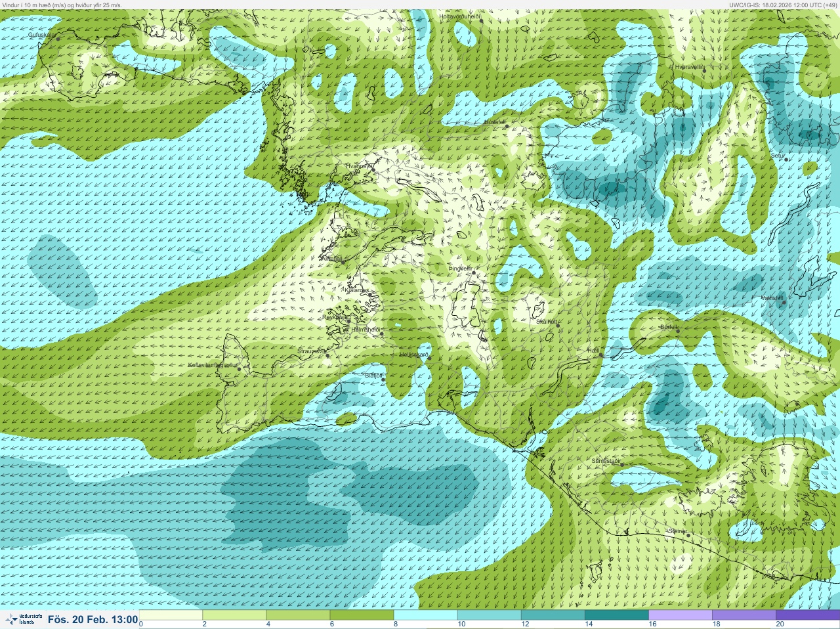Click the Vatnsfell station label
Image resolution: width=840 pixels, height=629 pixels.
(772, 298)
